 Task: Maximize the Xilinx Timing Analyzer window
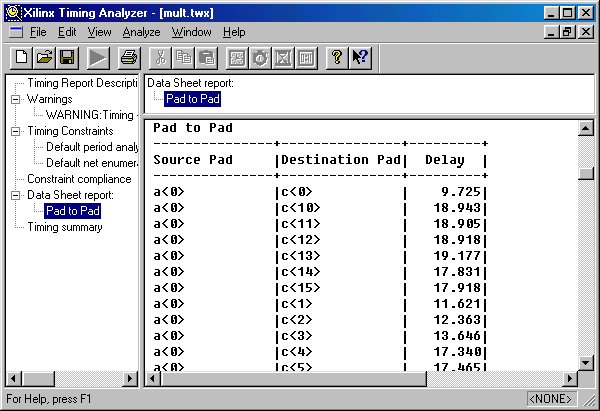(567, 13)
